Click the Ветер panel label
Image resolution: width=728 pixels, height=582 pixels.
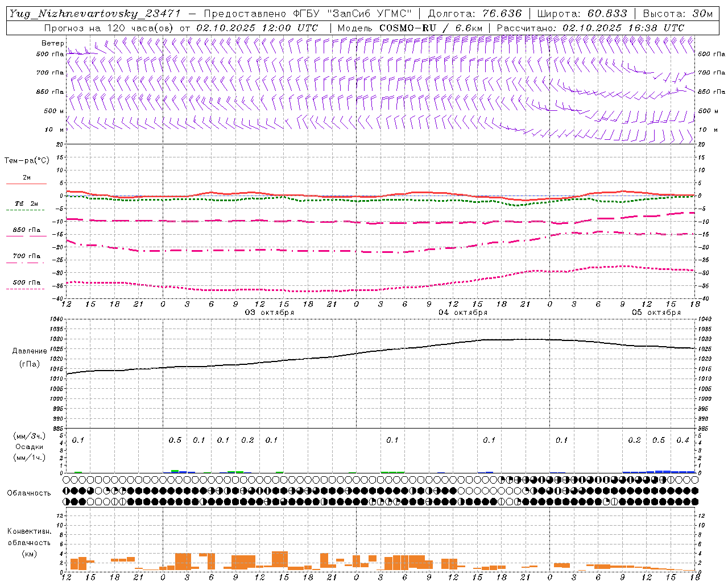point(52,43)
